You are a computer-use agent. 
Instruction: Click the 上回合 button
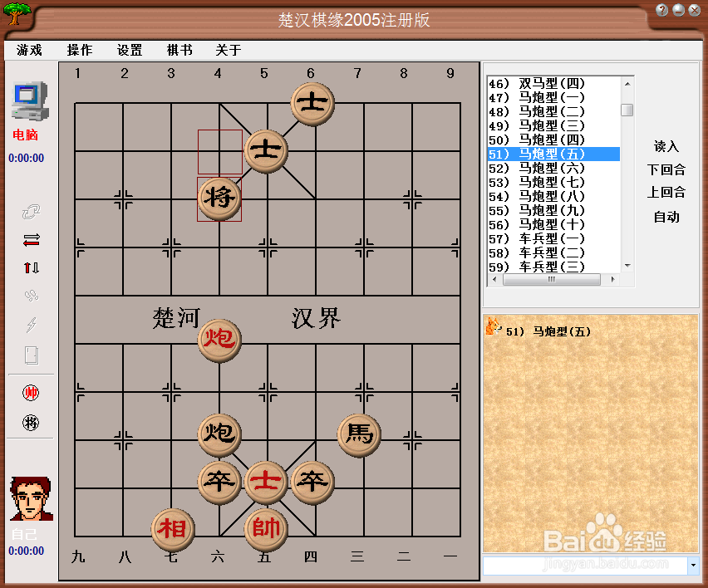coord(666,193)
